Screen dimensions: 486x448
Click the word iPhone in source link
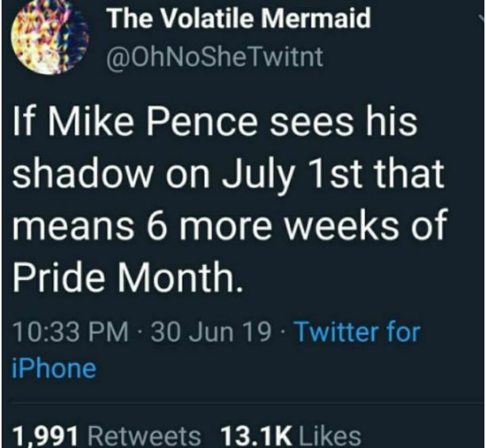[x=54, y=368]
